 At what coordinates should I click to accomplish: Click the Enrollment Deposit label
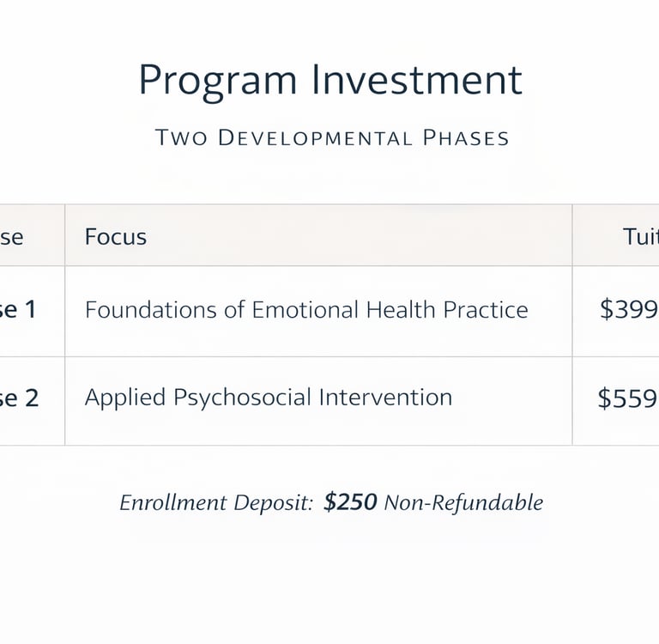(216, 503)
